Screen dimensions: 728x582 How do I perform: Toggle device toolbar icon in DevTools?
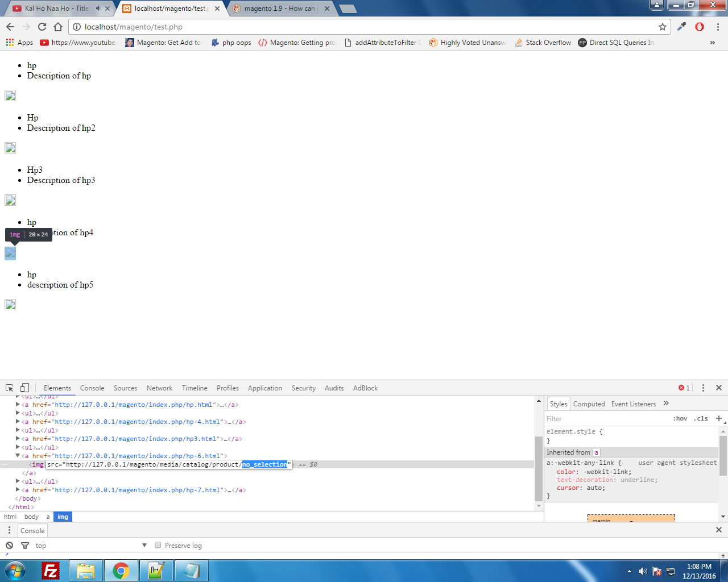point(24,388)
